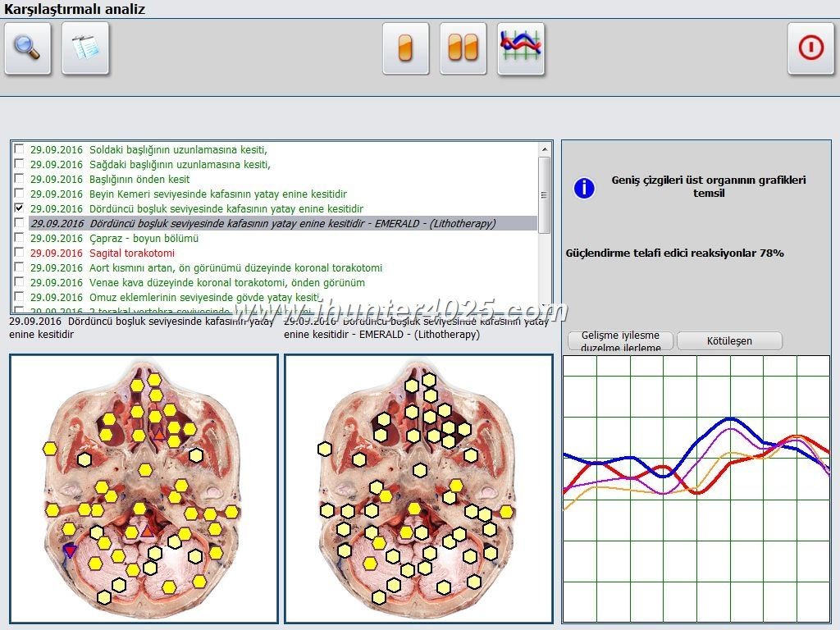Click the red exit power icon
Viewport: 840px width, 630px height.
(810, 49)
